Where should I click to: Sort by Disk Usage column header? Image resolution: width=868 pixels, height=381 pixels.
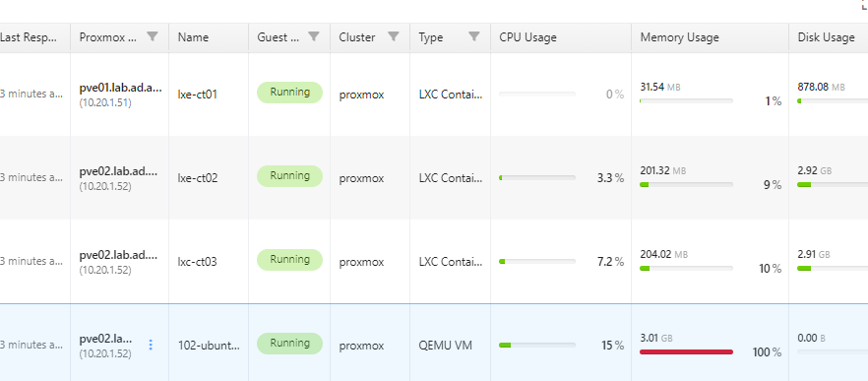[826, 37]
